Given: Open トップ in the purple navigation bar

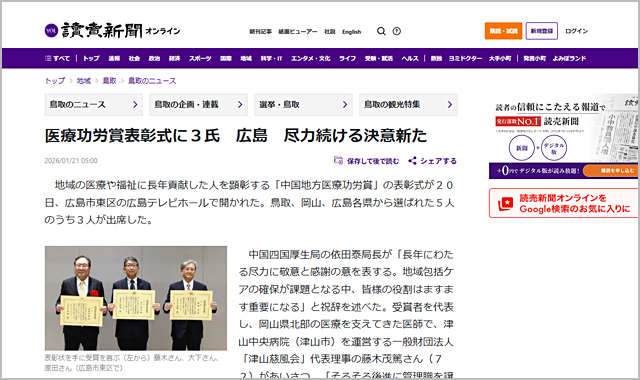Looking at the screenshot, I should tap(91, 58).
